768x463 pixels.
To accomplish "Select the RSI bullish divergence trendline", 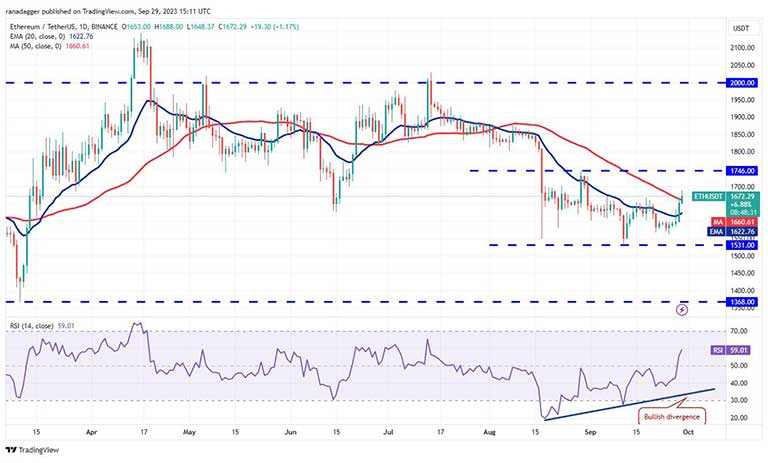I will coord(629,404).
